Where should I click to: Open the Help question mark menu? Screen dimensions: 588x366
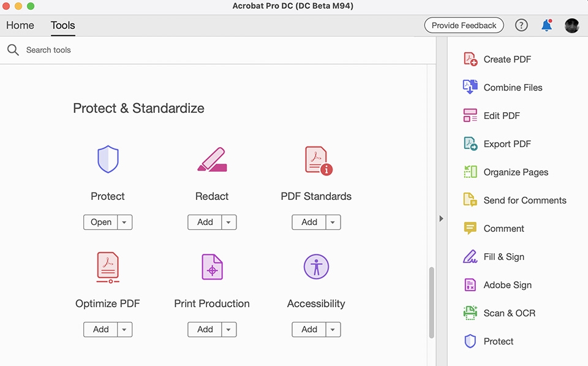[x=521, y=25]
